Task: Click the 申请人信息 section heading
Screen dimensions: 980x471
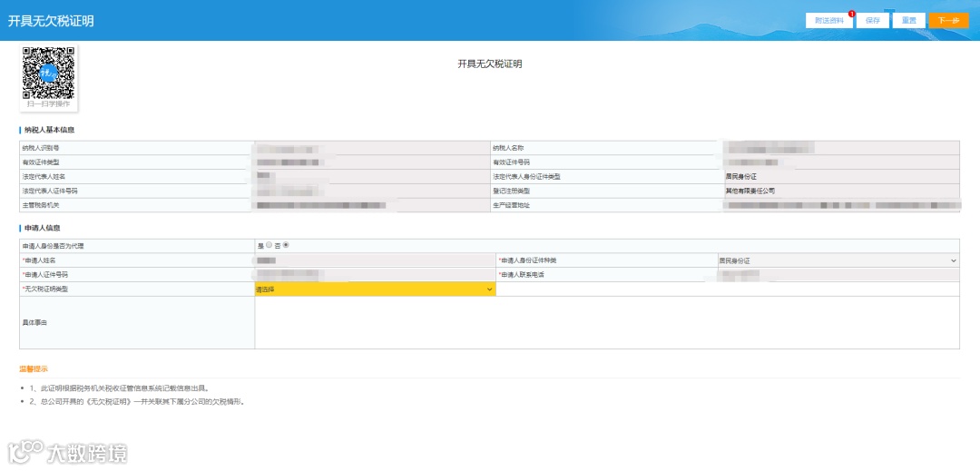Action: [43, 228]
